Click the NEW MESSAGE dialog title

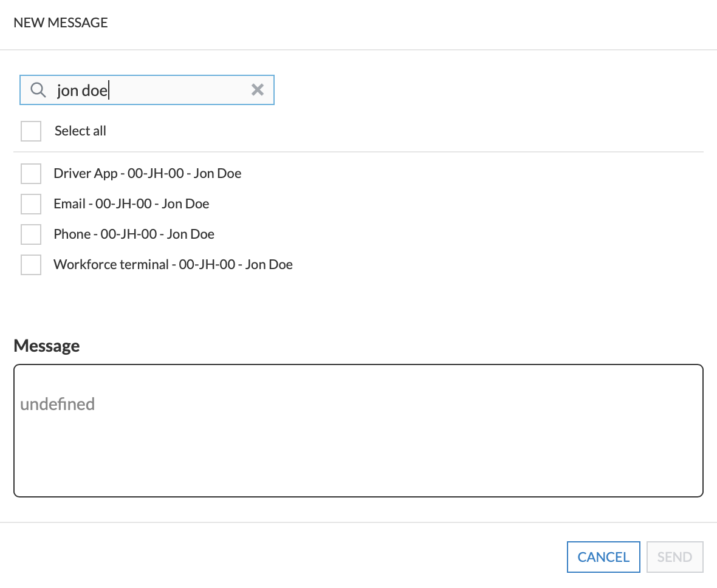coord(61,23)
